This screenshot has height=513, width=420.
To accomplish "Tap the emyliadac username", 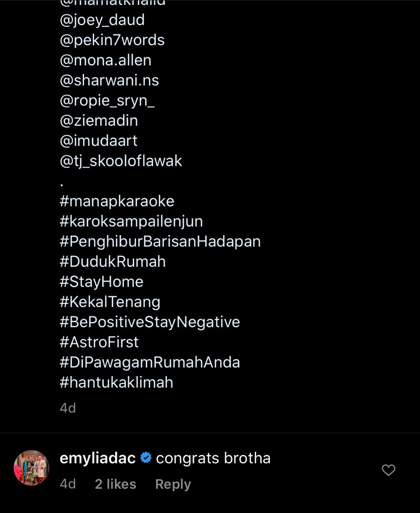I will pyautogui.click(x=97, y=458).
